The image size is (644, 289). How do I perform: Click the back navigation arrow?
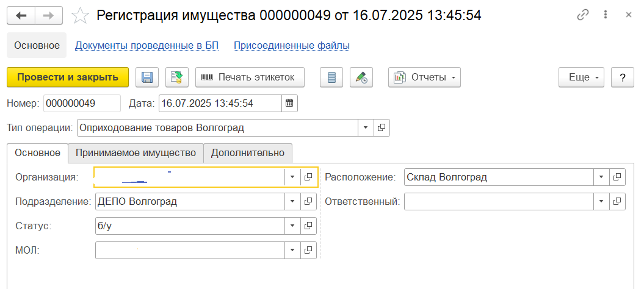[21, 15]
